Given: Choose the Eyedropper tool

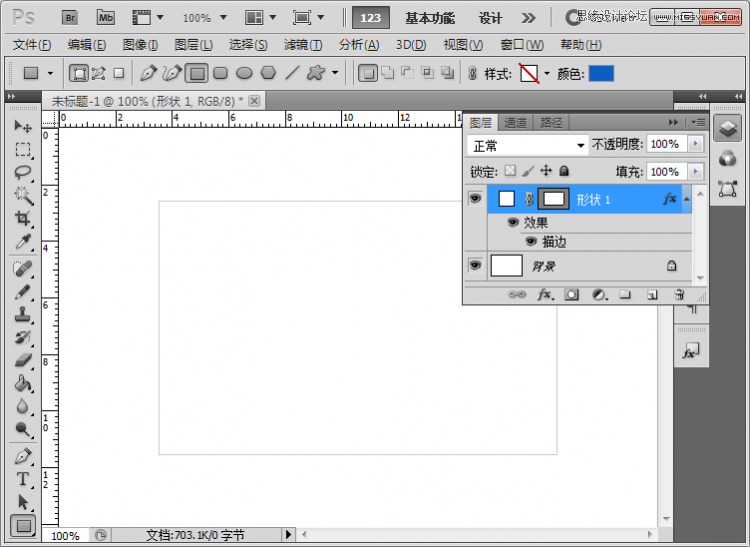Looking at the screenshot, I should pyautogui.click(x=23, y=242).
